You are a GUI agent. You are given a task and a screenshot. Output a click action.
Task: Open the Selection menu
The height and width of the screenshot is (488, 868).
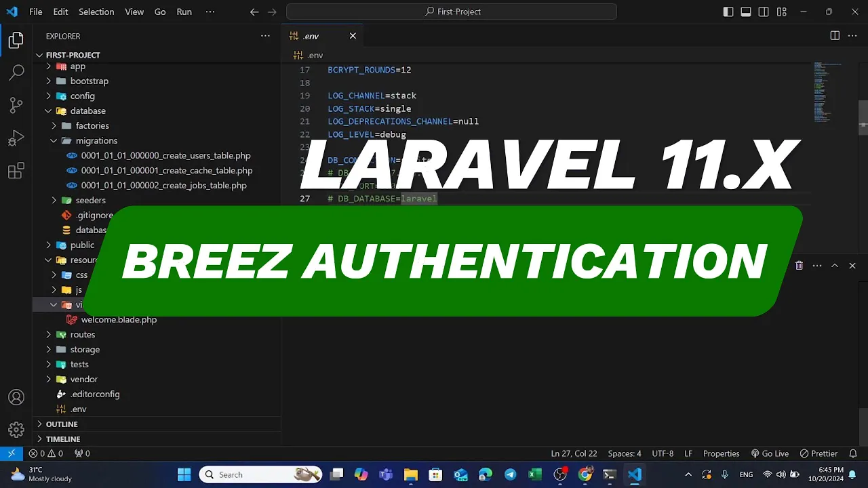click(96, 12)
